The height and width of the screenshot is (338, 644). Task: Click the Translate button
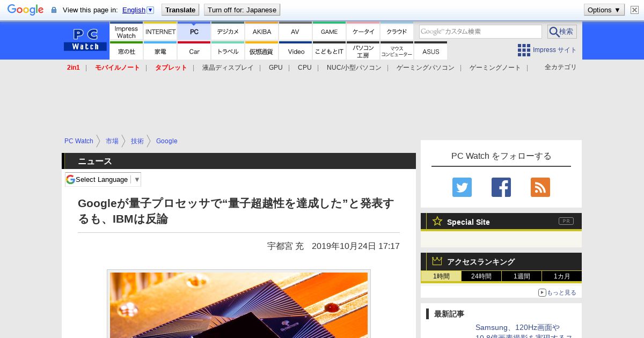pos(180,10)
